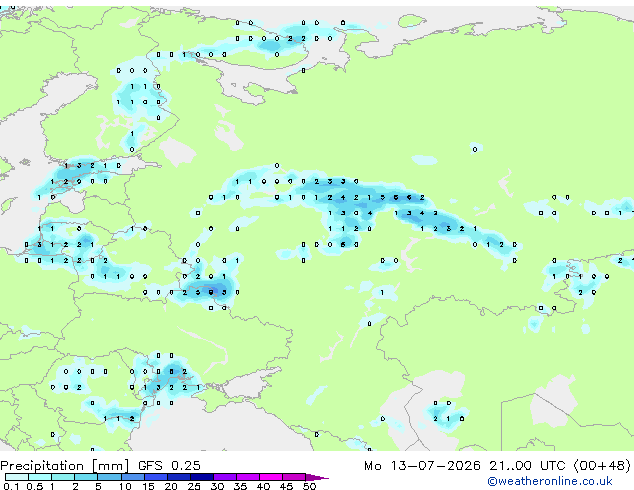This screenshot has height=490, width=634.
Task: Choose the 20–25 mm dark blue swatch
Action: pyautogui.click(x=178, y=477)
